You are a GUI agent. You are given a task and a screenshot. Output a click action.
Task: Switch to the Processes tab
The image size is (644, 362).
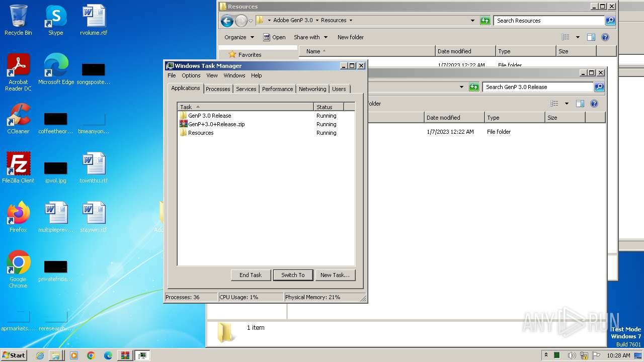coord(218,89)
